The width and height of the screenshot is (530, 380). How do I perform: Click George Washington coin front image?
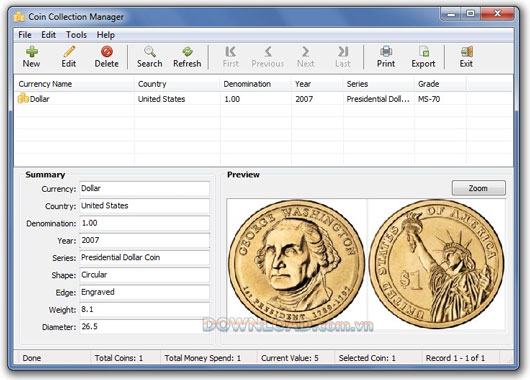point(296,264)
